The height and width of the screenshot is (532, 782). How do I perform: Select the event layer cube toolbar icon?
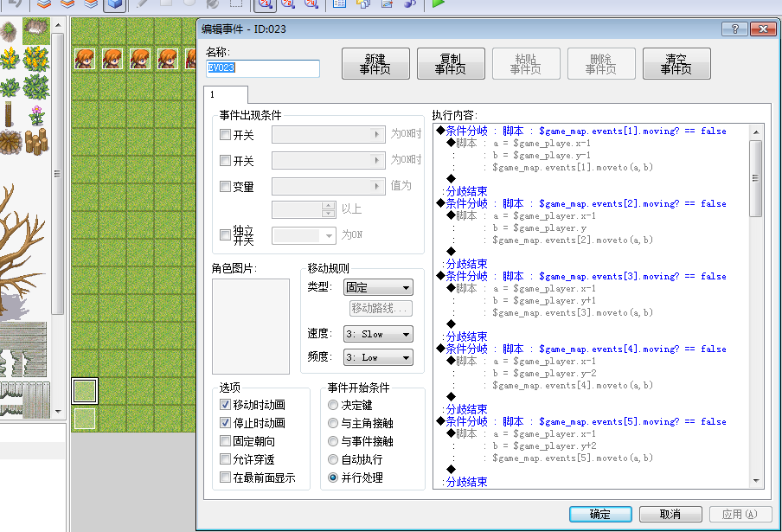[x=114, y=4]
